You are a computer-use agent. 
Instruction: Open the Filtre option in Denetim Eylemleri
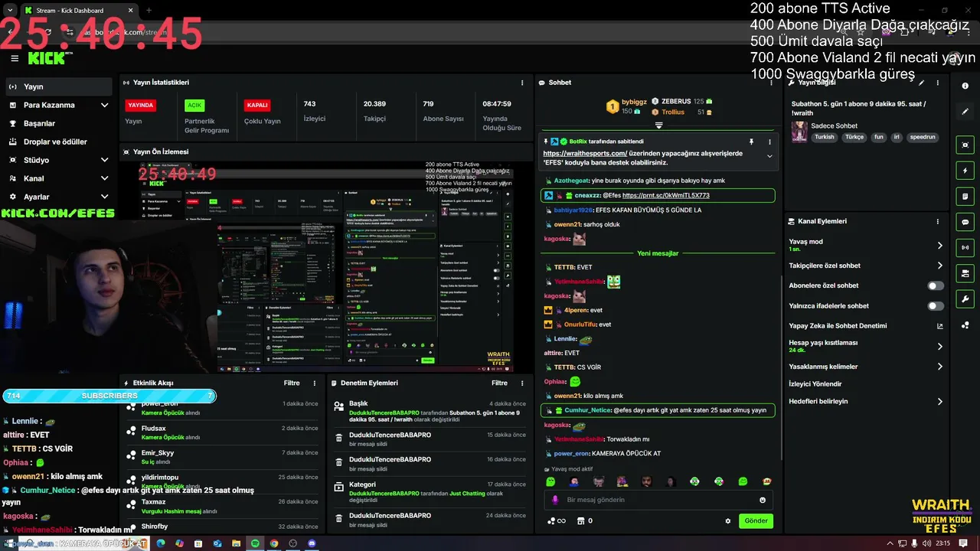(499, 383)
